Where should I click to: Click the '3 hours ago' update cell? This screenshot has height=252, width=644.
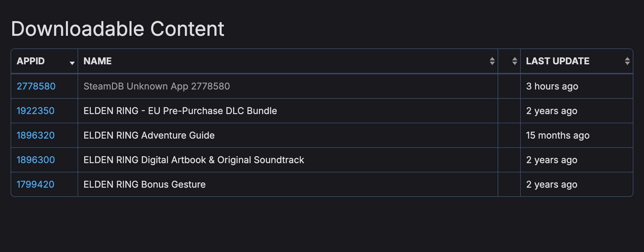coord(552,86)
